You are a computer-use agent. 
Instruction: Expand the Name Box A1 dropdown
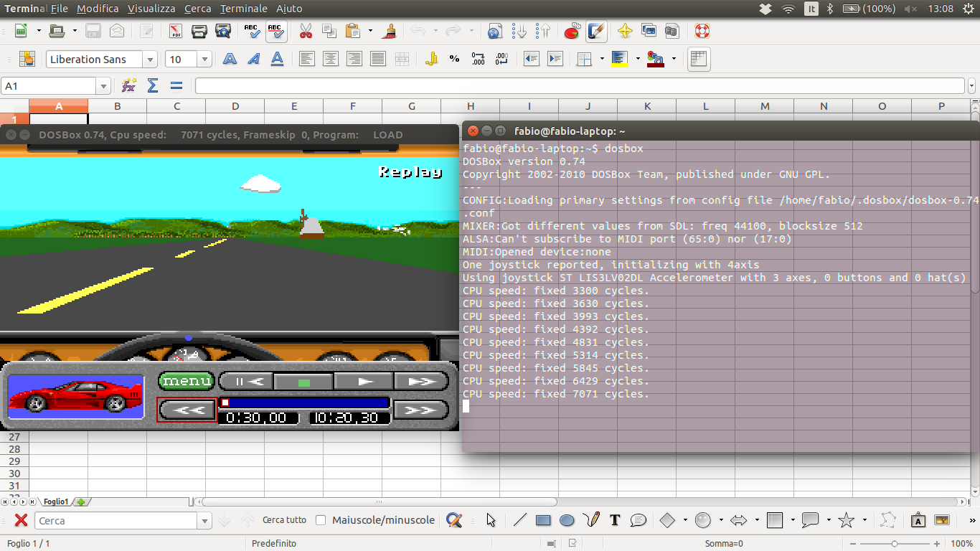pyautogui.click(x=103, y=86)
